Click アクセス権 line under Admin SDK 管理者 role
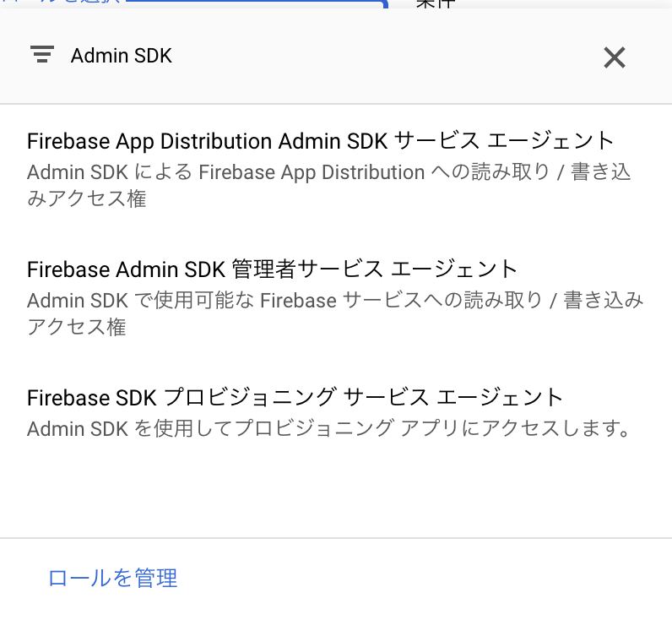Viewport: 672px width, 620px height. tap(77, 327)
